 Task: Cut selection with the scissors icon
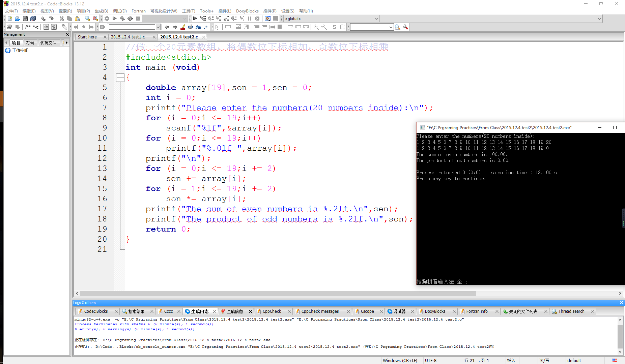(62, 19)
